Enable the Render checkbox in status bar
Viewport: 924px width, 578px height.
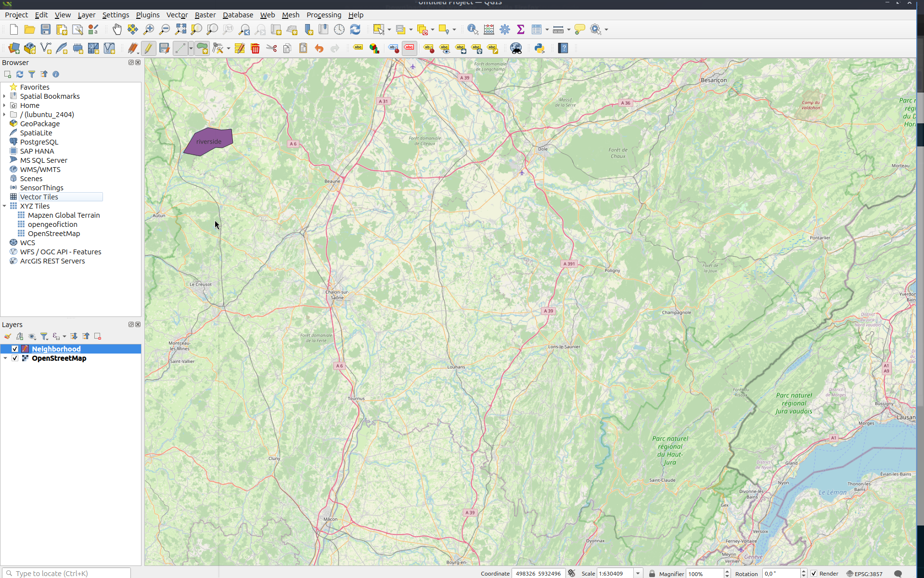coord(812,573)
